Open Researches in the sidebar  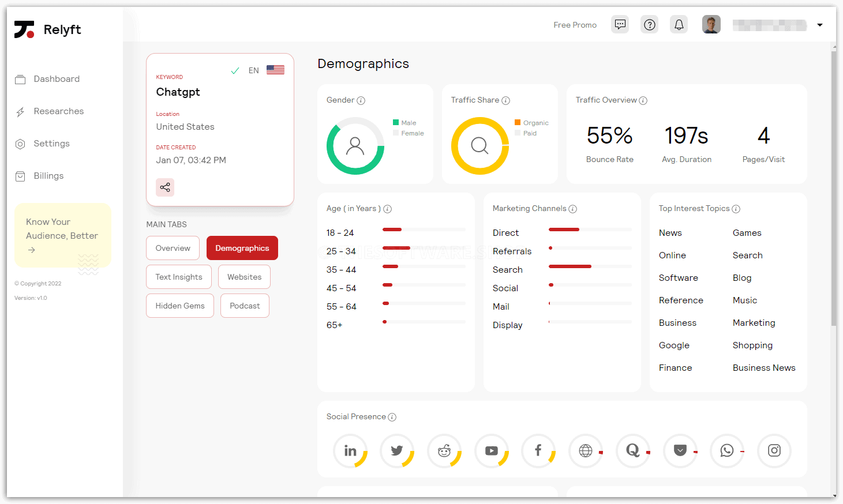tap(50, 111)
